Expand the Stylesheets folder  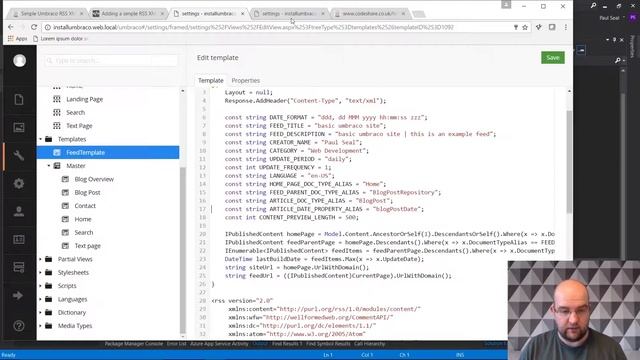[40, 272]
